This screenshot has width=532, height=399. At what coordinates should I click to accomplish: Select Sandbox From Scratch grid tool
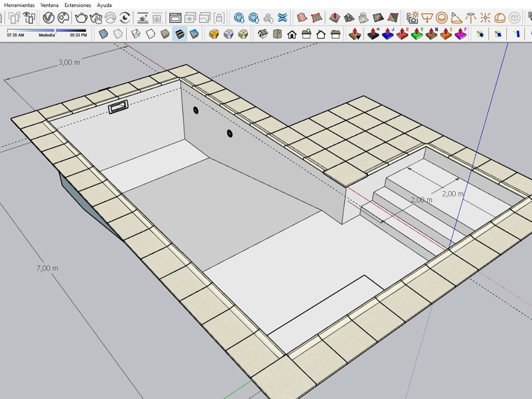(316, 18)
